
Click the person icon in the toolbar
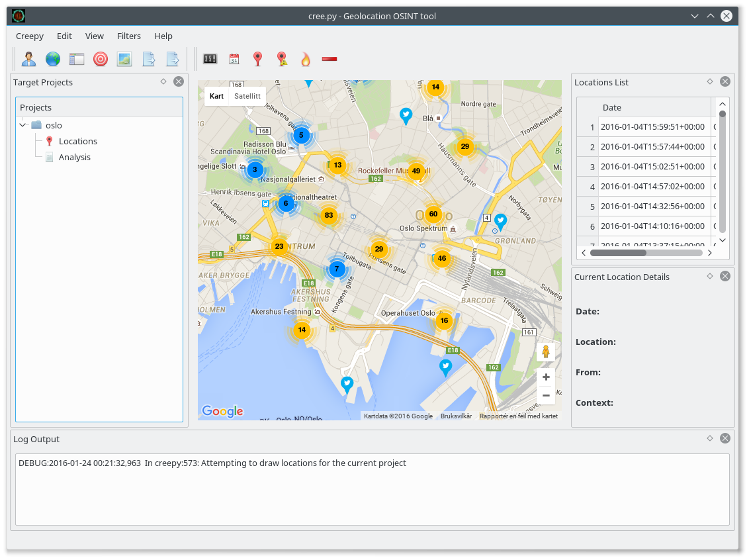pos(28,59)
